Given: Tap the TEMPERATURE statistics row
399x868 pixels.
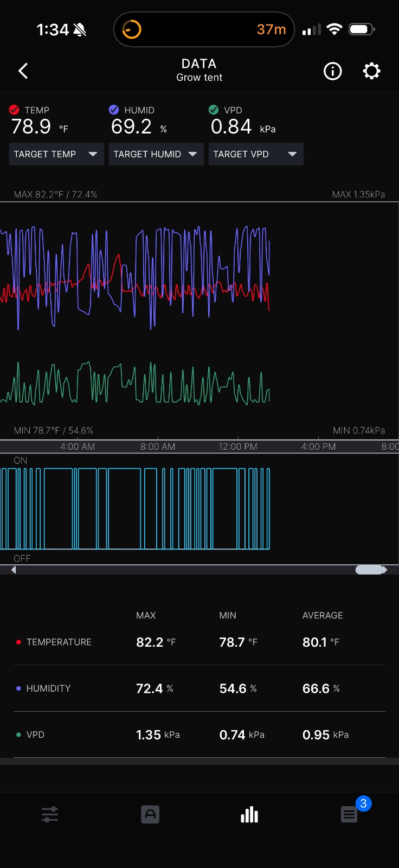Looking at the screenshot, I should coord(200,642).
